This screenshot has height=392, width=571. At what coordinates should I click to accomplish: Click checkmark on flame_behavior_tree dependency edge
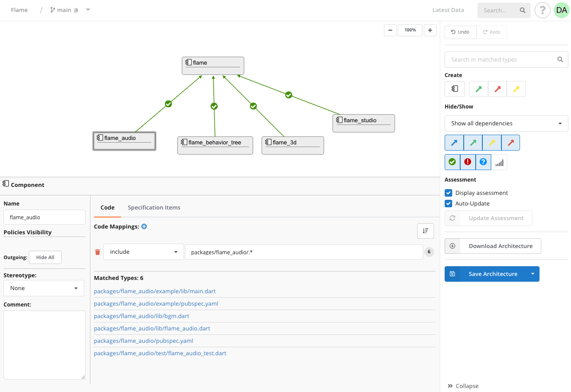pos(214,106)
